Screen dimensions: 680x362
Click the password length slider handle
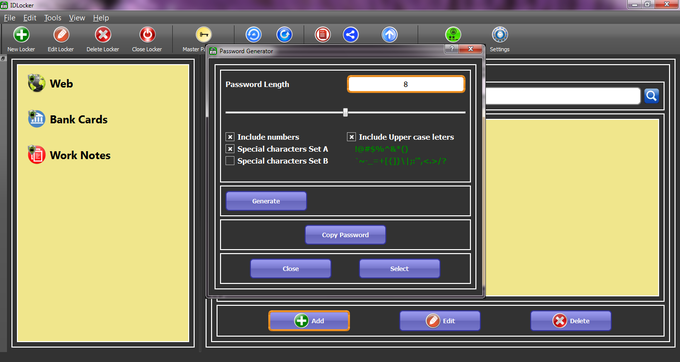345,113
